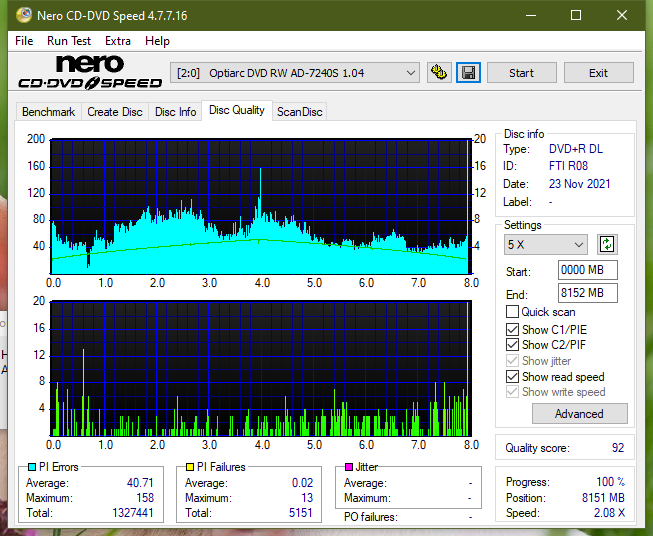This screenshot has height=536, width=653.
Task: Switch to the Benchmark tab
Action: 49,112
